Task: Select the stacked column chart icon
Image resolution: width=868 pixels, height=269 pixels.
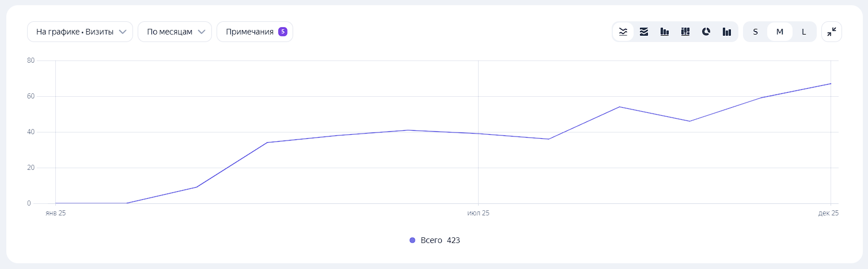Action: pyautogui.click(x=685, y=32)
